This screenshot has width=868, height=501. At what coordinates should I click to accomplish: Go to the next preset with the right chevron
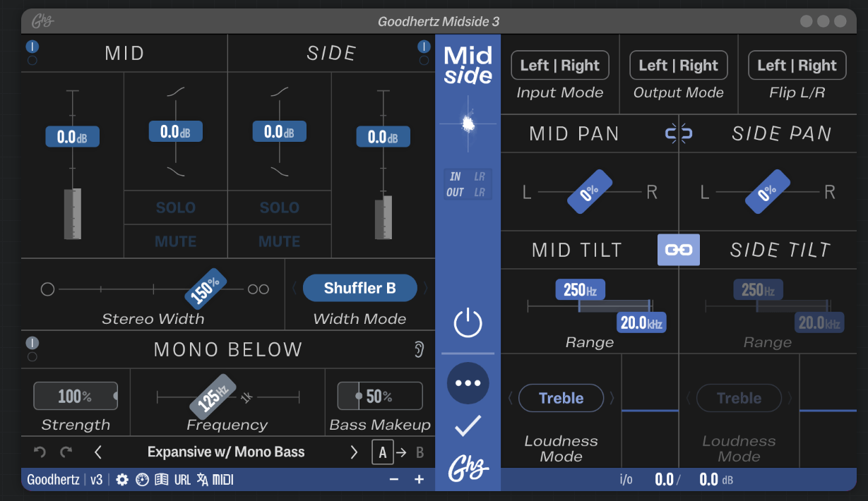(x=354, y=452)
